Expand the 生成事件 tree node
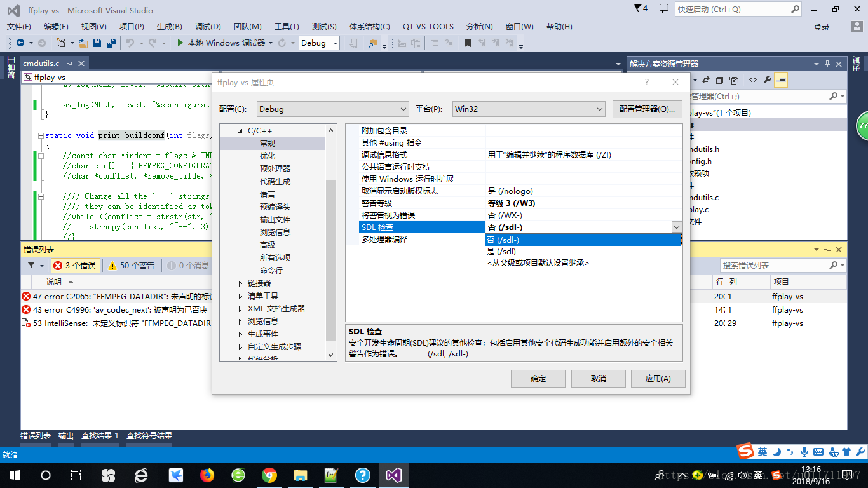This screenshot has height=488, width=868. pos(241,334)
